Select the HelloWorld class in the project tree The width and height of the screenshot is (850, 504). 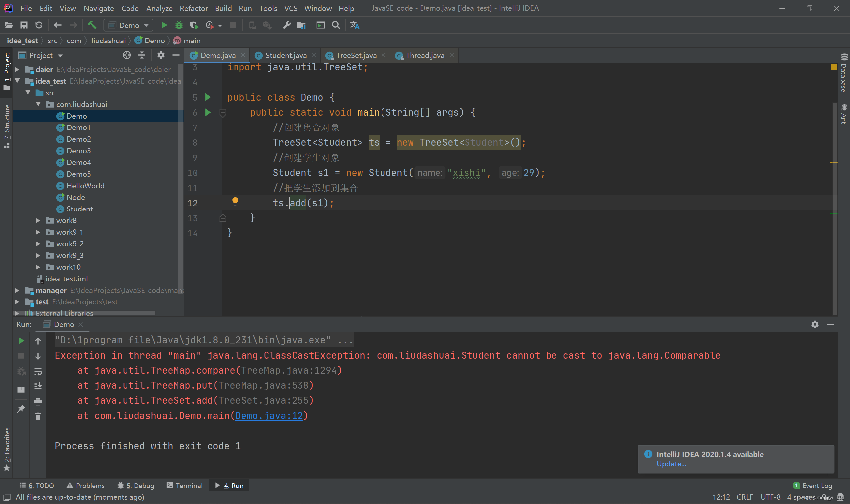[x=85, y=186]
